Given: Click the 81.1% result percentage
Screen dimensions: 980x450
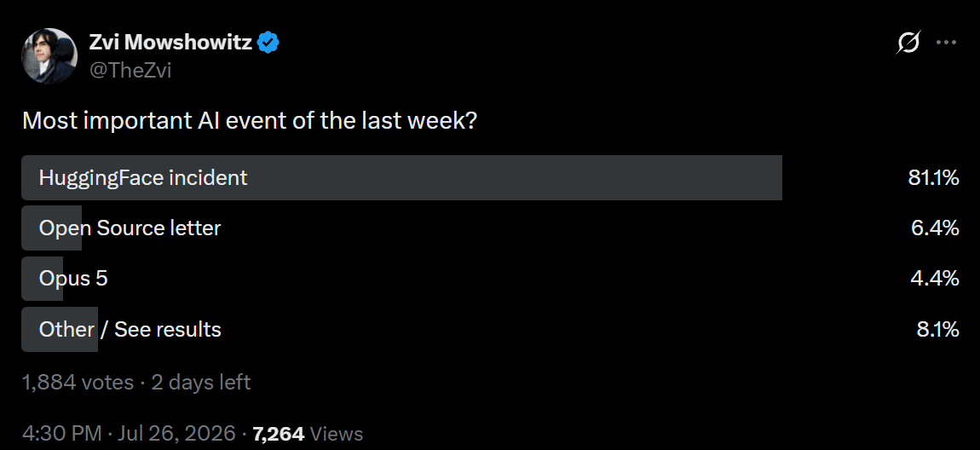Looking at the screenshot, I should pos(933,178).
